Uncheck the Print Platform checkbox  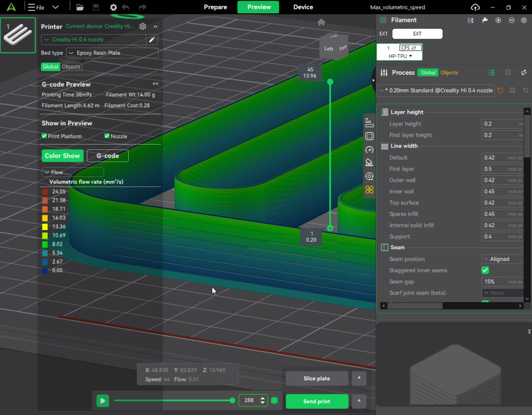click(45, 136)
